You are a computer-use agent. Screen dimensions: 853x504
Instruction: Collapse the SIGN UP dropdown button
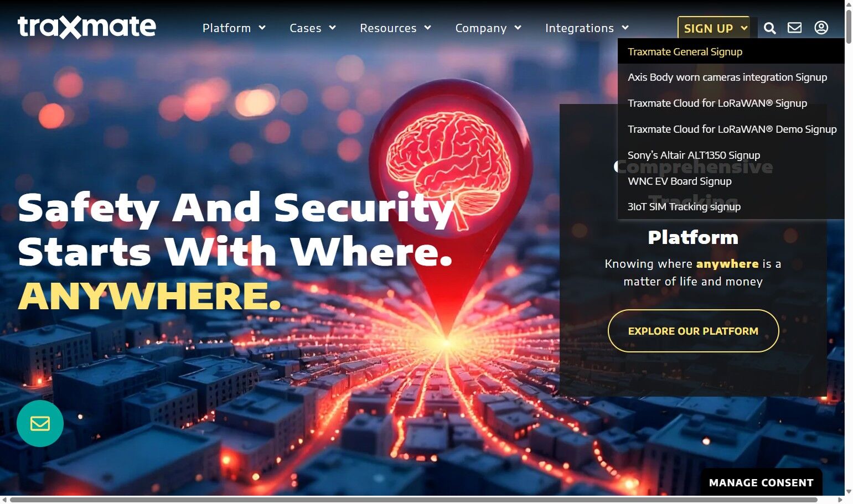(x=714, y=28)
